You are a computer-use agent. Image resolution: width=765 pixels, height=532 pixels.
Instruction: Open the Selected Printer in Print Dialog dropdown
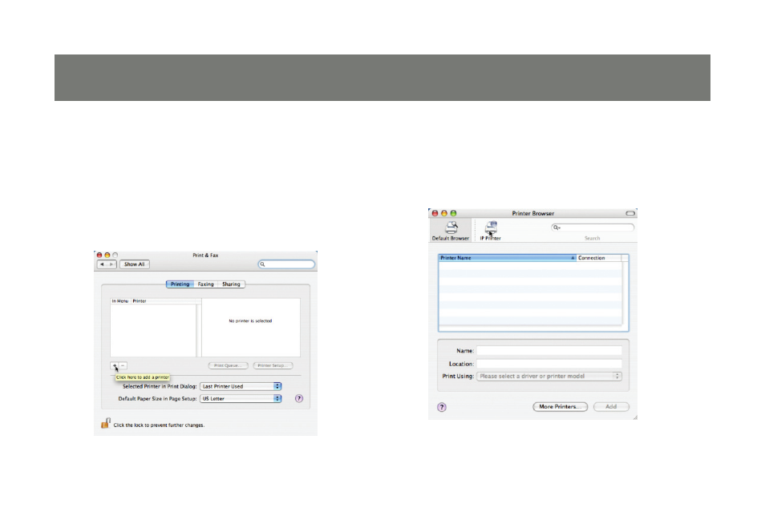(x=241, y=386)
